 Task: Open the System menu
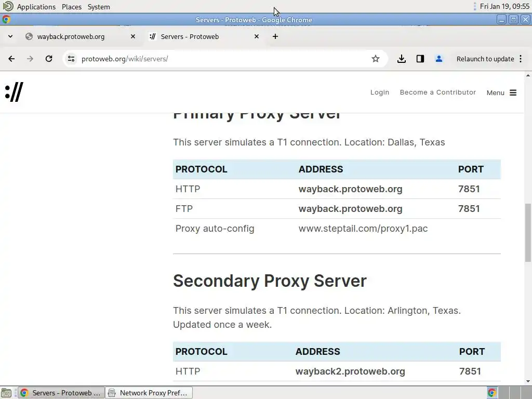99,7
